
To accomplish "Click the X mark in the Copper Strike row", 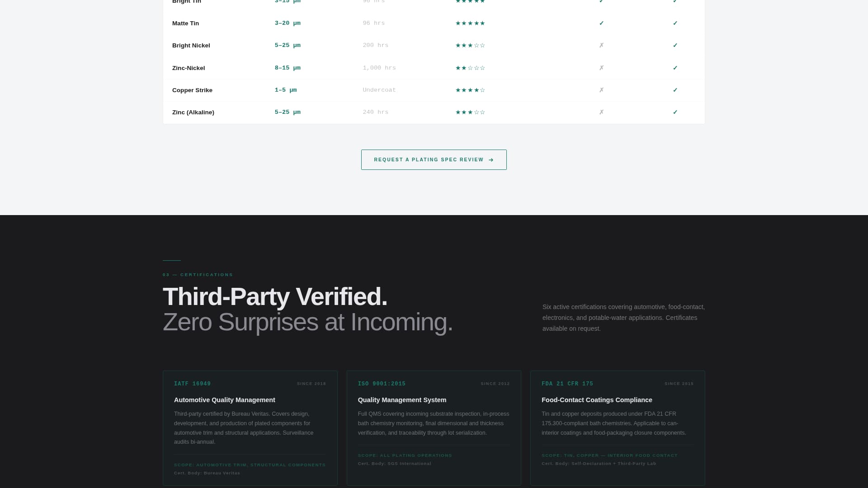I will coord(601,90).
